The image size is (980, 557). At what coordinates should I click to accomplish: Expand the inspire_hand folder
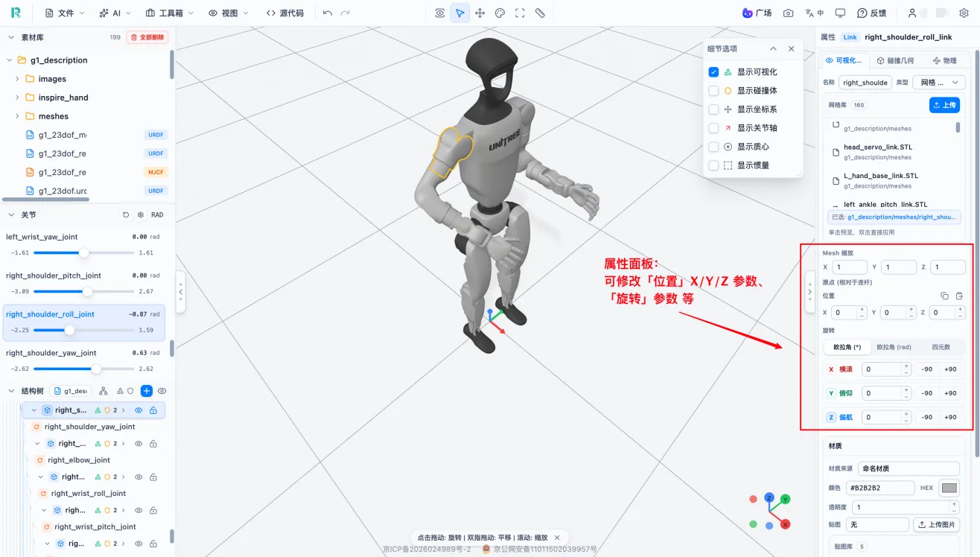17,97
